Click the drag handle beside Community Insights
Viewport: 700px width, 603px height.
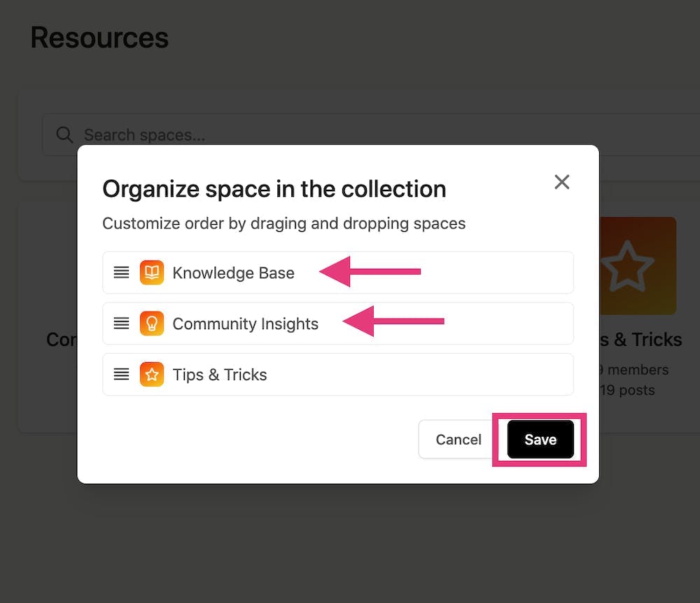click(120, 324)
